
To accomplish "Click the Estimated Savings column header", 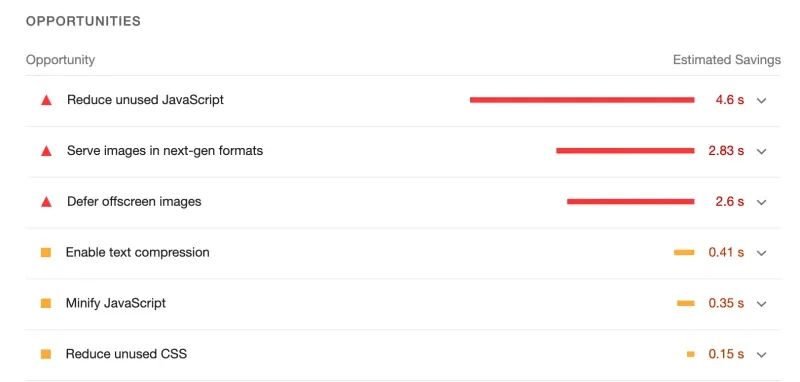I will [727, 60].
